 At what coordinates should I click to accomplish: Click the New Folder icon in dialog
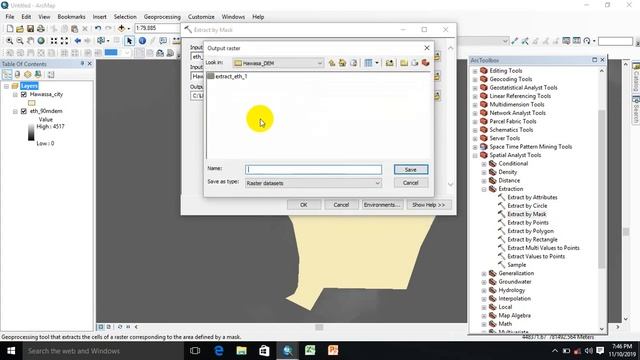(404, 63)
